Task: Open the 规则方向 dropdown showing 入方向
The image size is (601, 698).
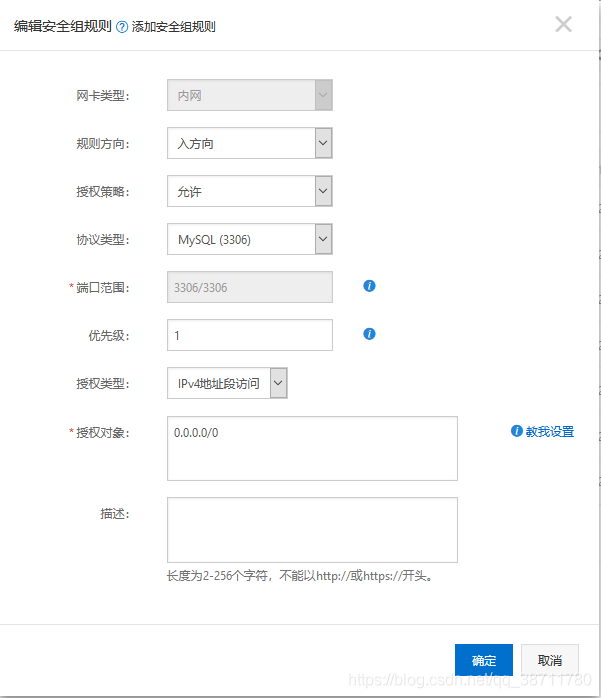Action: (x=250, y=143)
